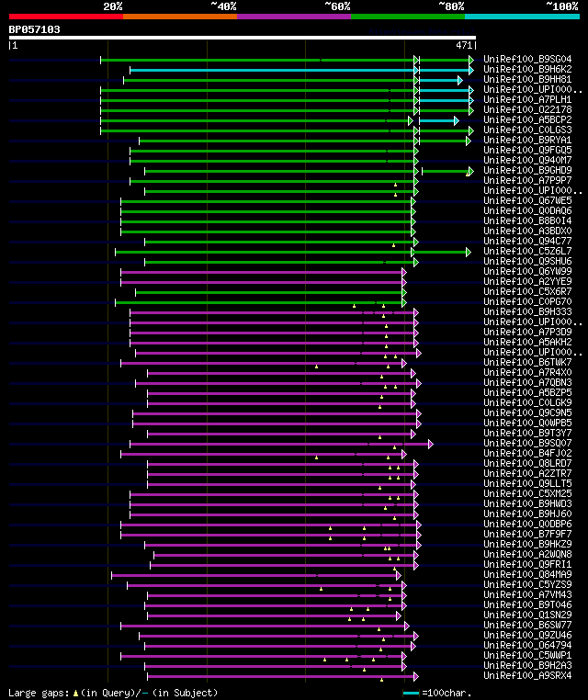The image size is (588, 700).
Task: Click the red 20% identity legend swatch
Action: click(66, 17)
